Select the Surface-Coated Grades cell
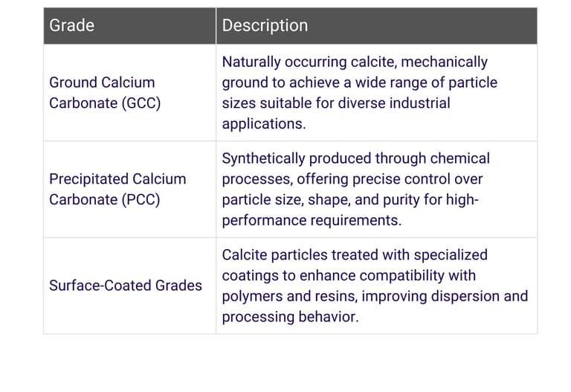Screen dimensions: 571x392 point(126,286)
